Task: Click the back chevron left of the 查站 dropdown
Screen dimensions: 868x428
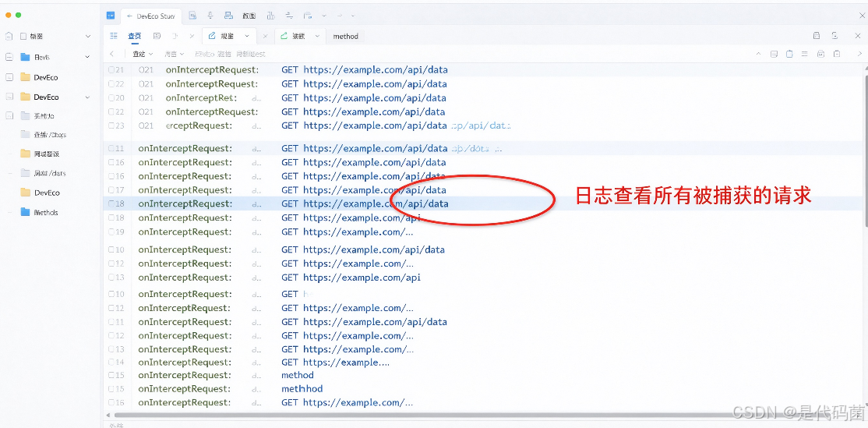Action: tap(112, 54)
